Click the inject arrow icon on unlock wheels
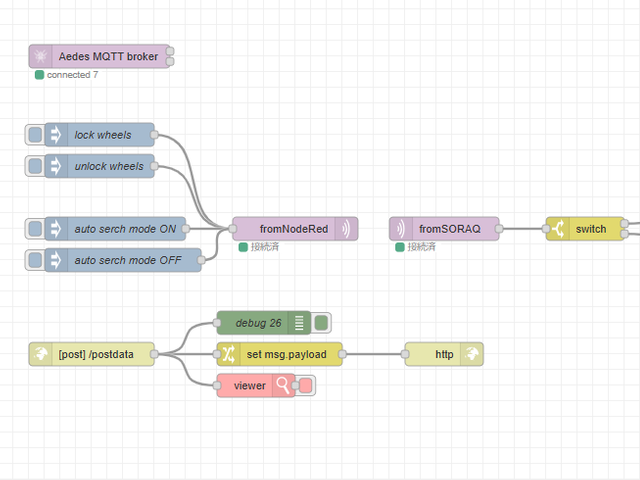Viewport: 640px width, 480px height. (x=56, y=166)
